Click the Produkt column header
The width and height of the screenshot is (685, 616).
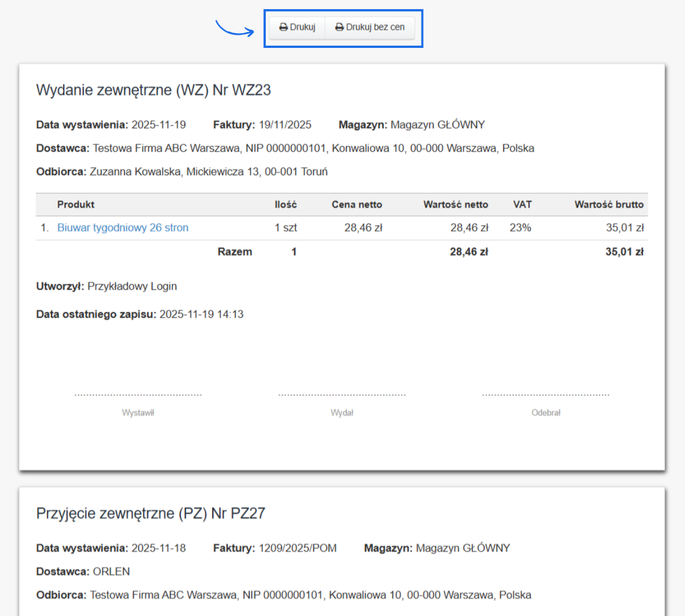pyautogui.click(x=76, y=205)
